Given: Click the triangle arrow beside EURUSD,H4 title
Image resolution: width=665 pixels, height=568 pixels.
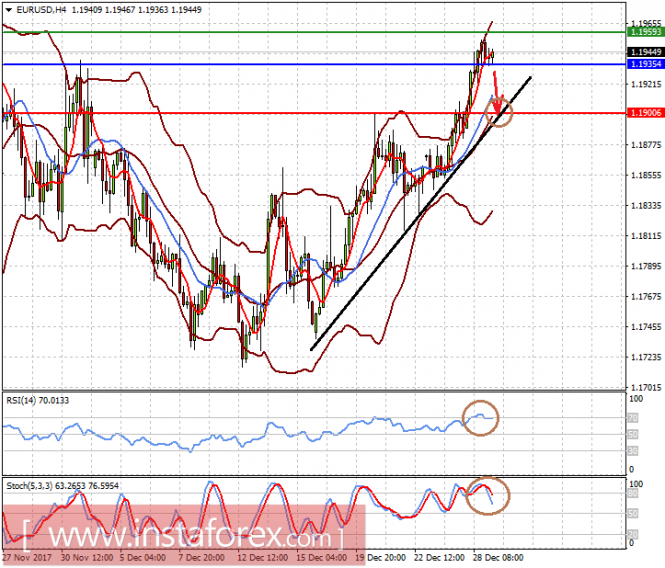Looking at the screenshot, I should [8, 8].
